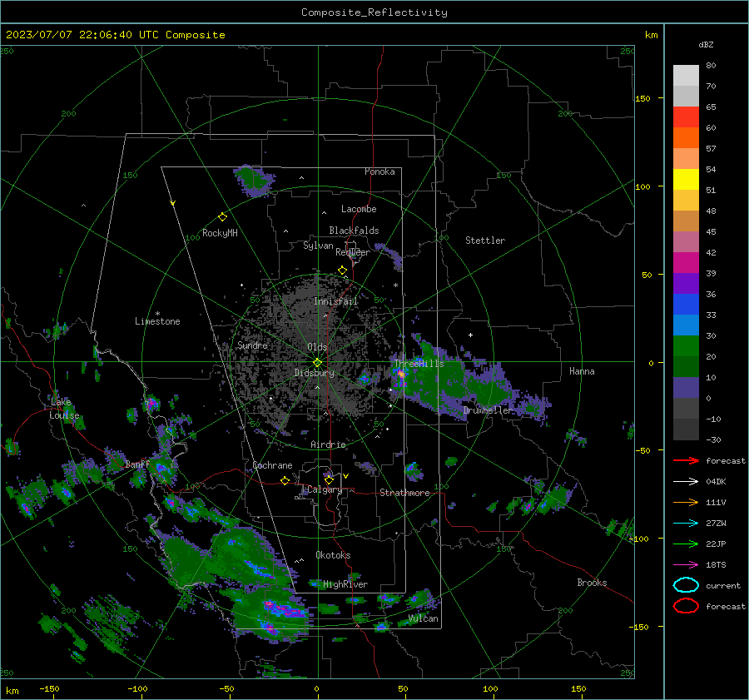Click the cyan current ellipse legend icon

pos(686,585)
